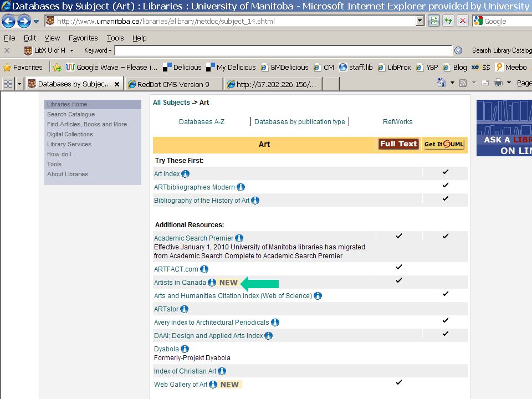
Task: Expand the Print dropdown arrow
Action: 509,83
